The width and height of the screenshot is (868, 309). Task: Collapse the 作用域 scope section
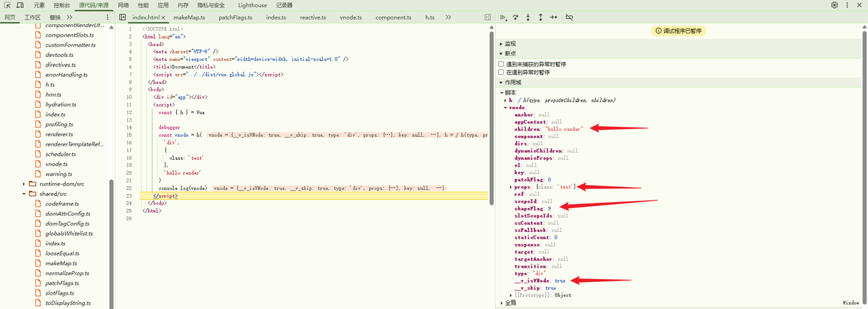coord(501,82)
